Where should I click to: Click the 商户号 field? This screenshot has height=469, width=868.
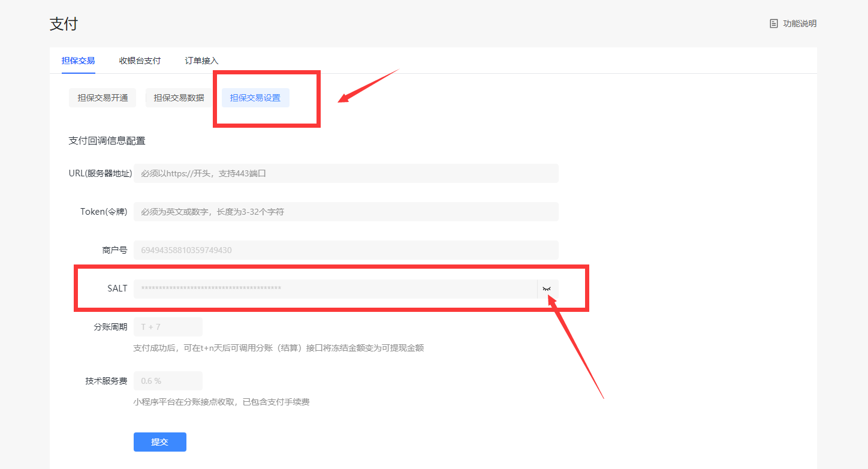pos(346,250)
